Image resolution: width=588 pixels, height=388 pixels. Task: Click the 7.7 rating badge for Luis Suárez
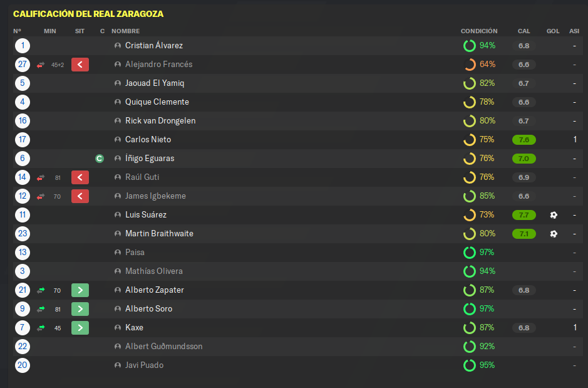click(524, 215)
